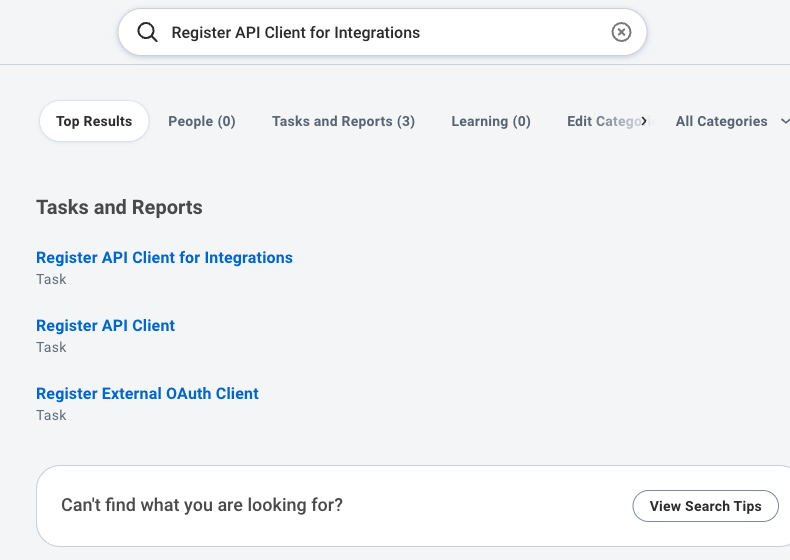The image size is (790, 560).
Task: Click the "Can't find what you are looking for?" text
Action: [202, 505]
